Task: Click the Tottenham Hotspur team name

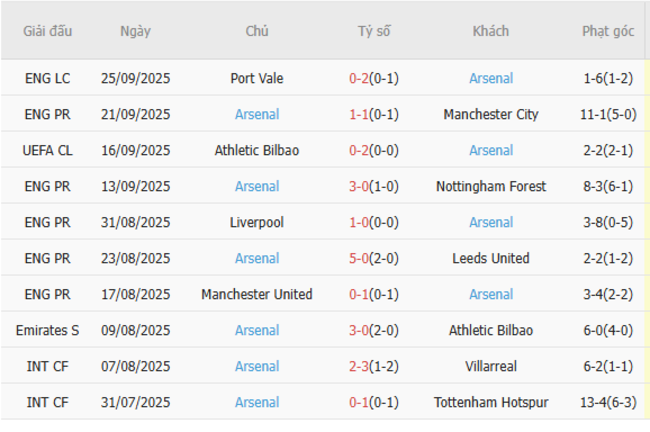Action: click(x=490, y=402)
